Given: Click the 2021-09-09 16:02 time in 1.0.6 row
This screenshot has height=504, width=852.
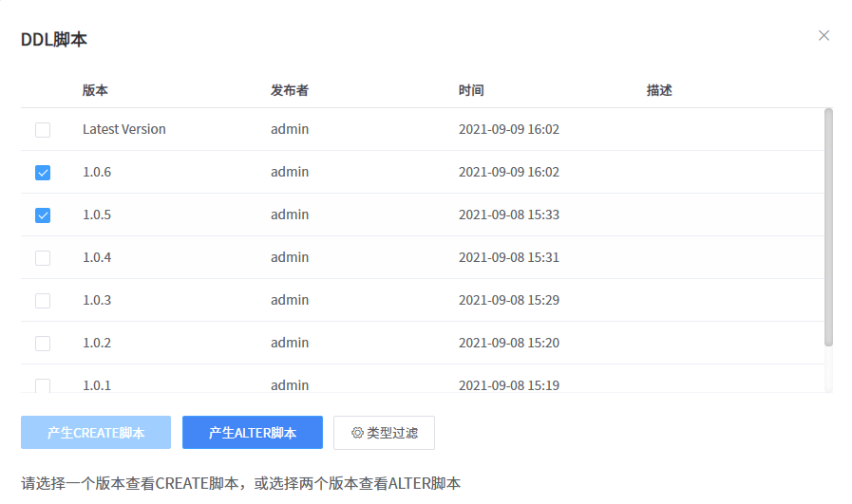Looking at the screenshot, I should point(508,172).
